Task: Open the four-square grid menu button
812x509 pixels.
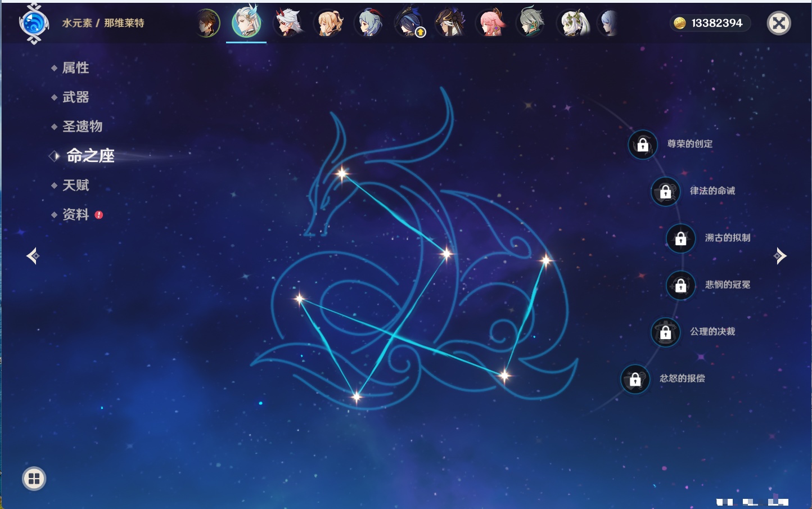Action: tap(34, 479)
